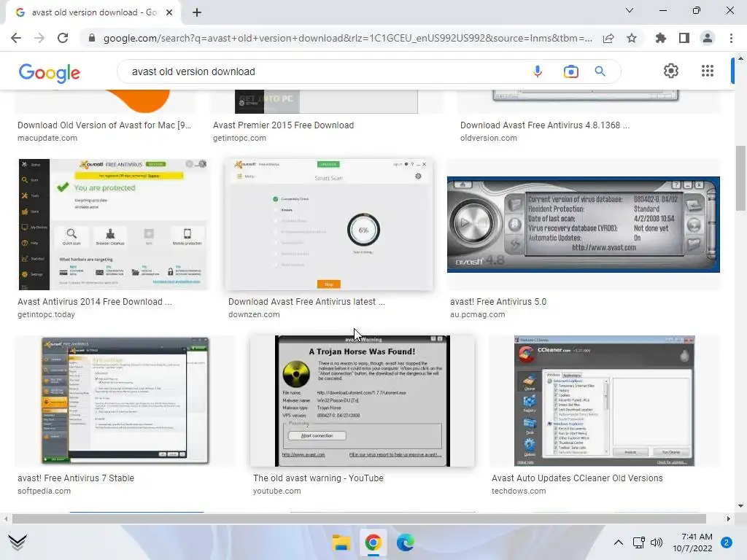Search by image with camera icon

click(570, 71)
